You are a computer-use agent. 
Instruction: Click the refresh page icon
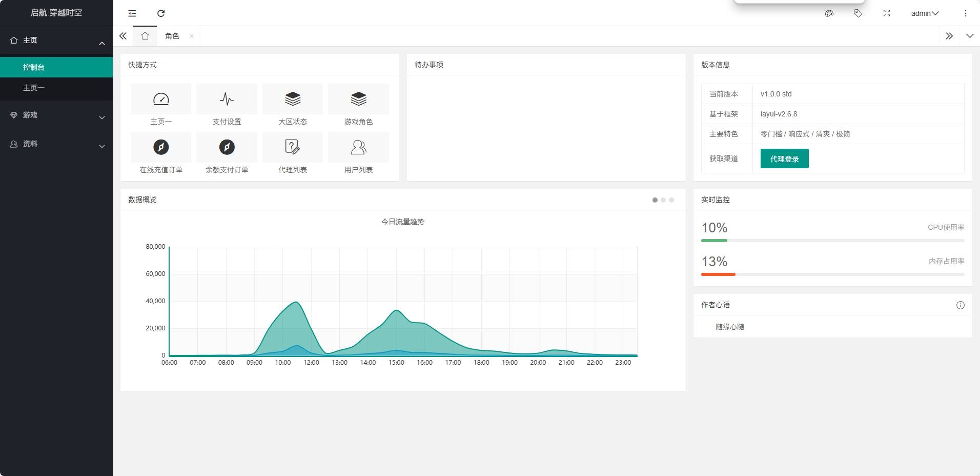pos(161,13)
